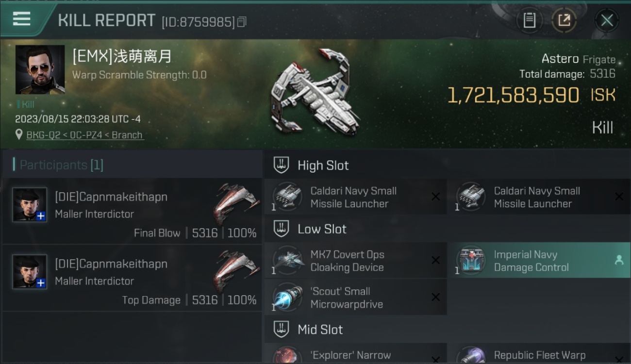The height and width of the screenshot is (364, 631).
Task: Select the Astero ship image
Action: click(x=315, y=92)
